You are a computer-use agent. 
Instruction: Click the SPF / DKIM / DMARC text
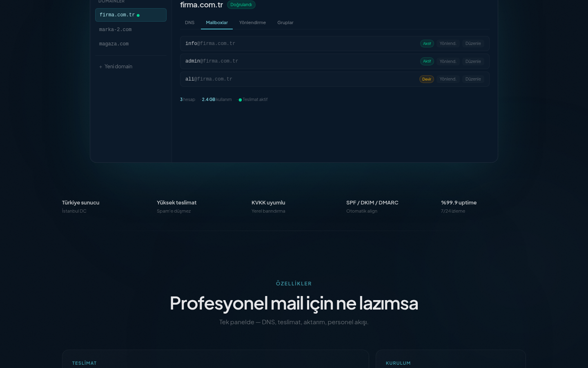click(372, 202)
